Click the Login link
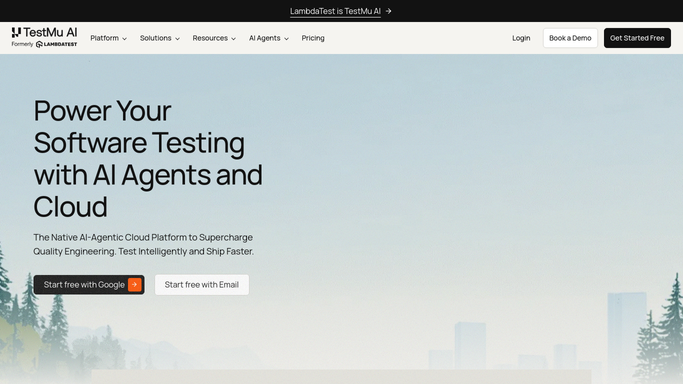This screenshot has height=384, width=683. [x=521, y=38]
